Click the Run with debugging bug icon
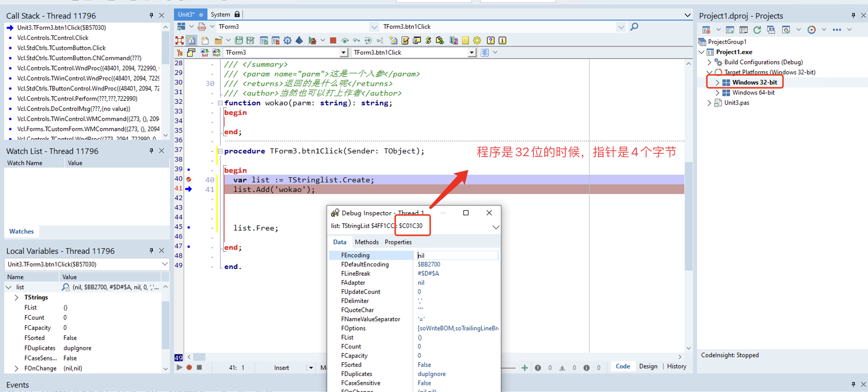The width and height of the screenshot is (868, 392). (312, 41)
